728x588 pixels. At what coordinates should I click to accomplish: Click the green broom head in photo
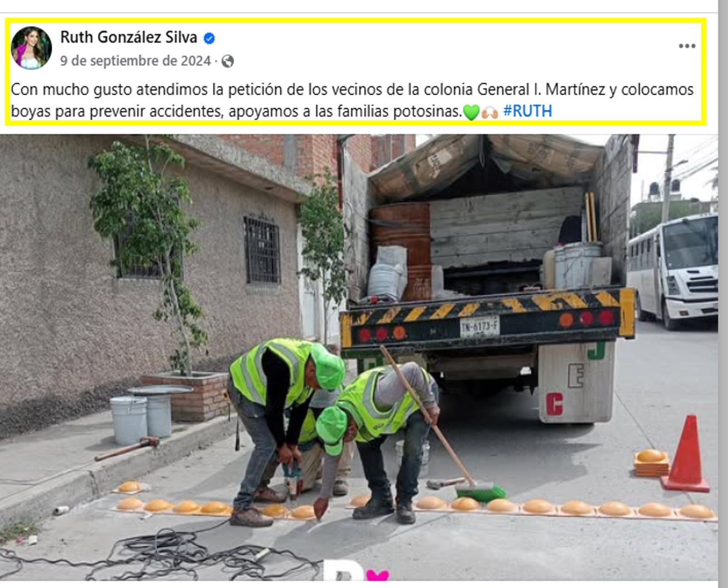coord(480,491)
